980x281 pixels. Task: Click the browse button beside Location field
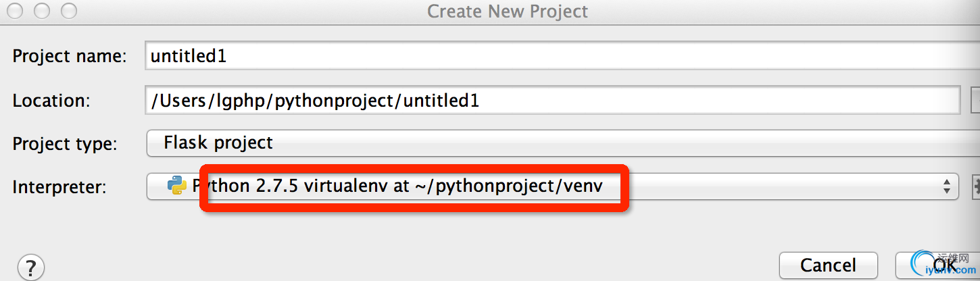975,101
